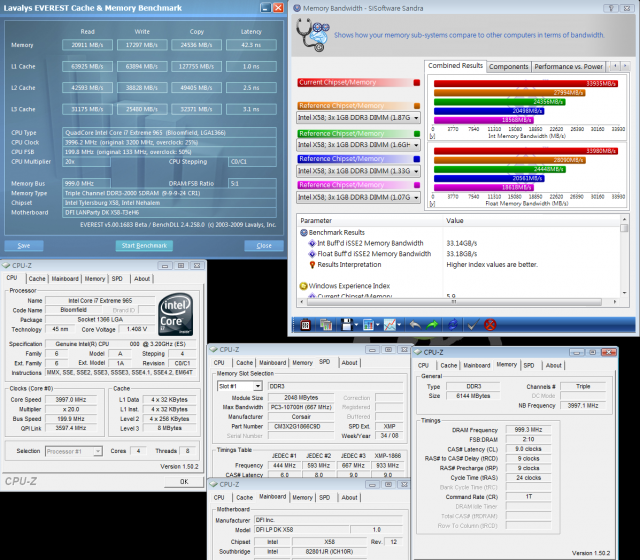Open the arrow next to Sandra line graph icon
640x560 pixels.
tap(399, 325)
